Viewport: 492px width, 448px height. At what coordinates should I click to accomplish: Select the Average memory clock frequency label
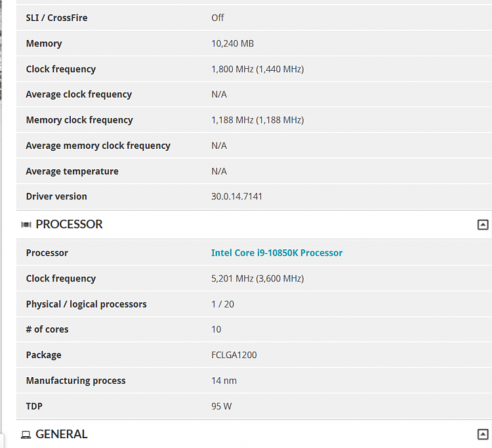(x=98, y=146)
